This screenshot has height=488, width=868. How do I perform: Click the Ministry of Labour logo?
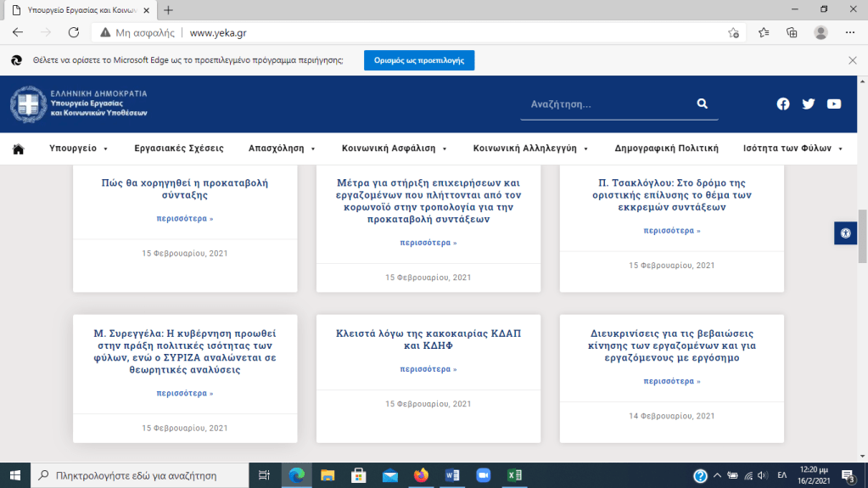coord(79,104)
